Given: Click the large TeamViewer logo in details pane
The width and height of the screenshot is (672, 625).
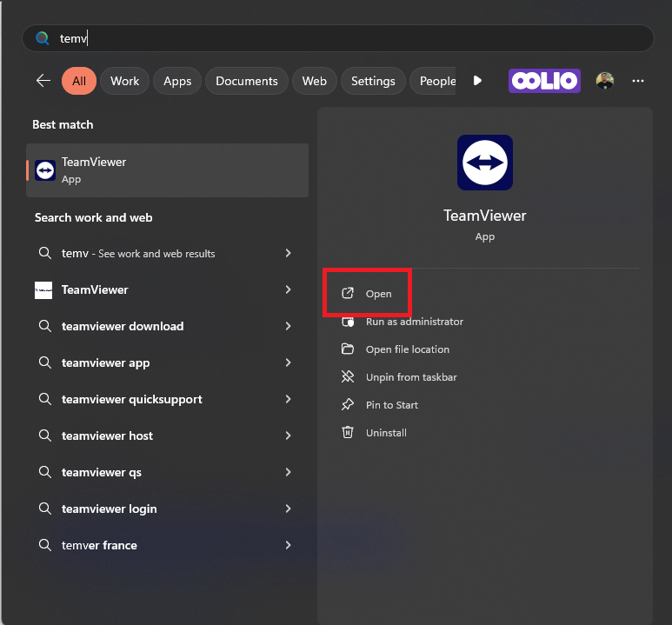Looking at the screenshot, I should [x=484, y=163].
